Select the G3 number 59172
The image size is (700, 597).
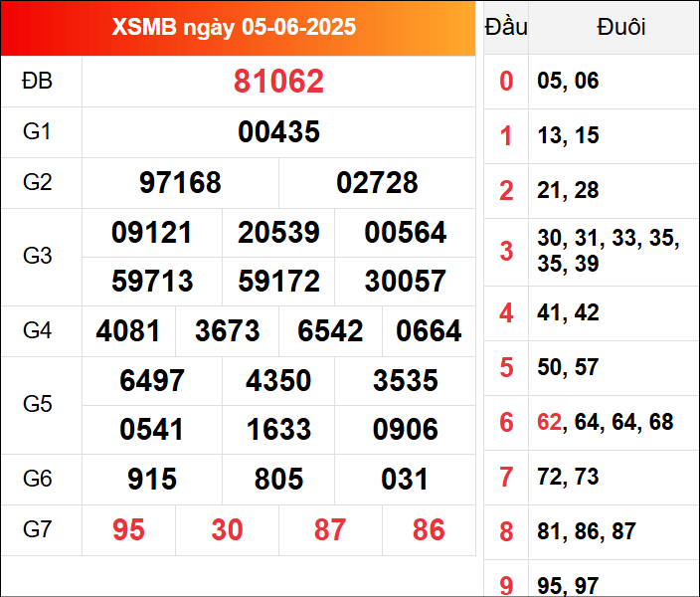pyautogui.click(x=278, y=281)
